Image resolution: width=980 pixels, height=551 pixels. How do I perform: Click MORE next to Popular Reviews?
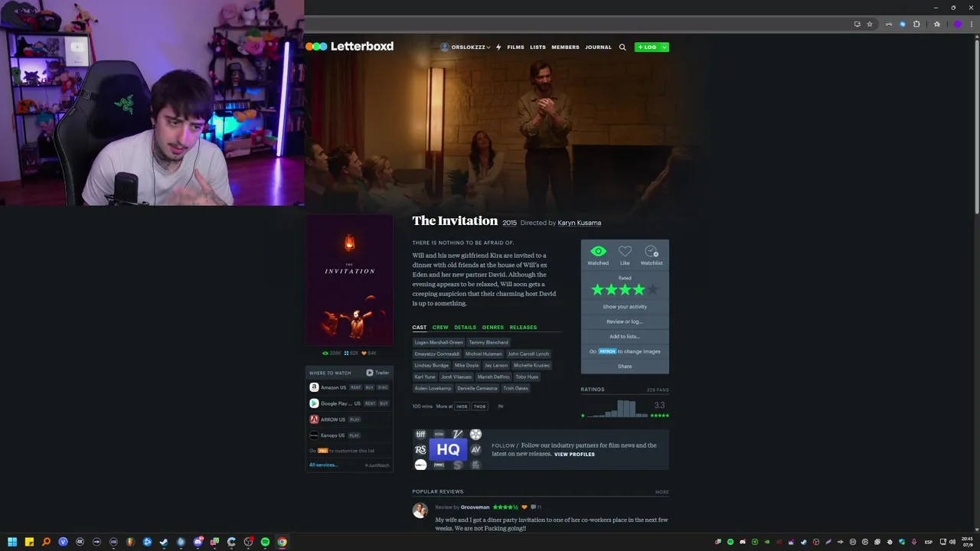[x=661, y=492]
